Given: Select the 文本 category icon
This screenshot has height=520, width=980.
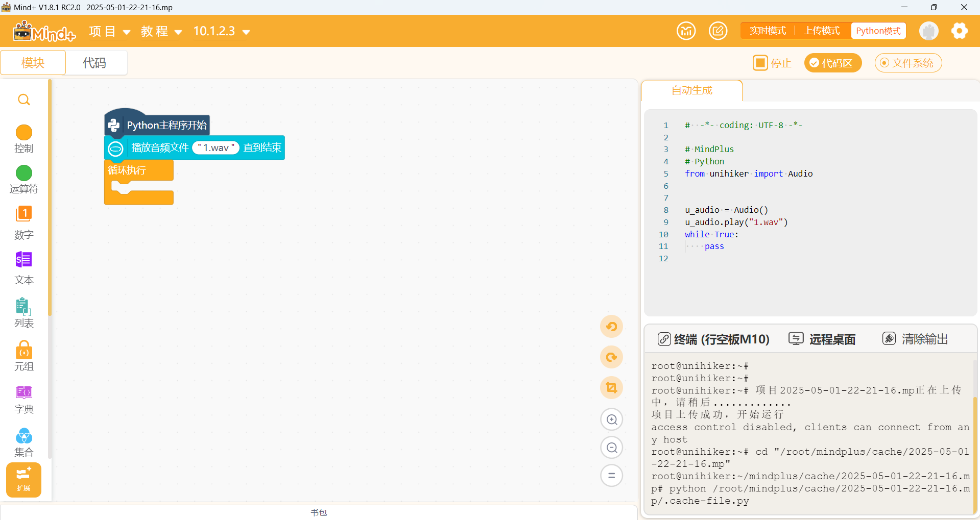Looking at the screenshot, I should 24,260.
